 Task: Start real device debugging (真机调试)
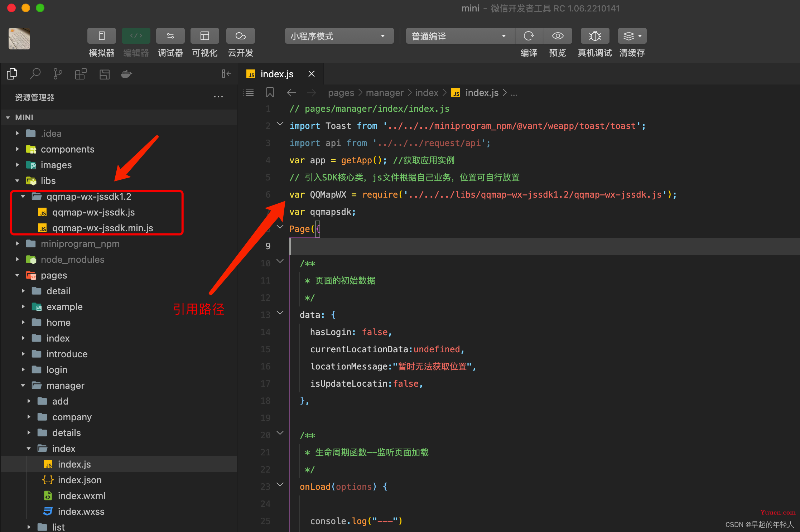[595, 36]
